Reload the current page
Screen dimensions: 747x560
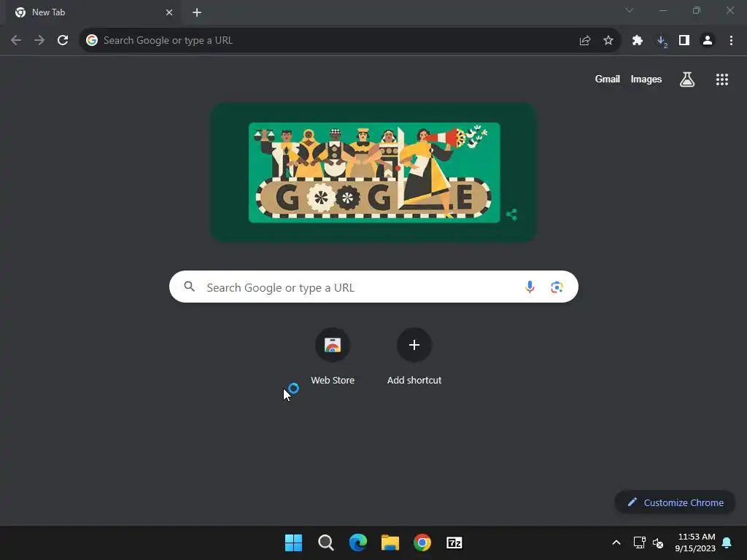pyautogui.click(x=63, y=41)
